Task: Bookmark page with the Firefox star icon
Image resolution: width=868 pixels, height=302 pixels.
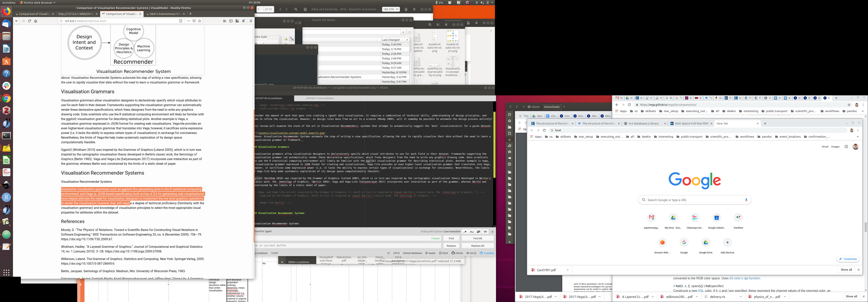Action: tap(200, 21)
